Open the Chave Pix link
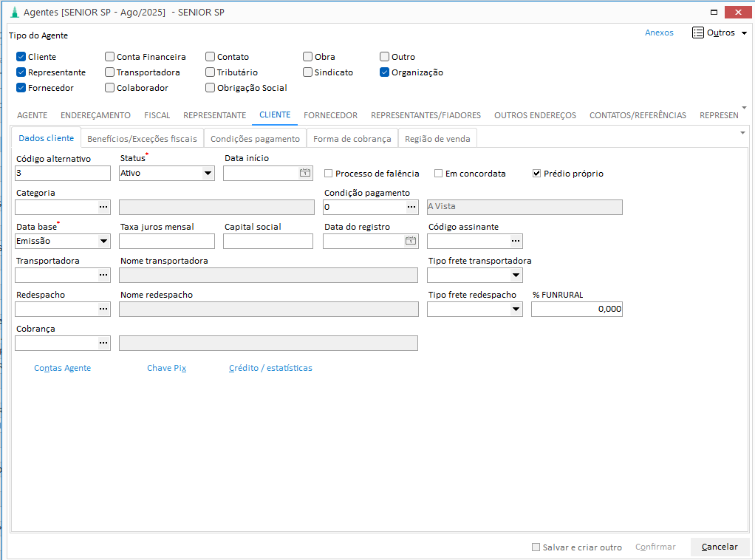The height and width of the screenshot is (560, 755). (166, 368)
